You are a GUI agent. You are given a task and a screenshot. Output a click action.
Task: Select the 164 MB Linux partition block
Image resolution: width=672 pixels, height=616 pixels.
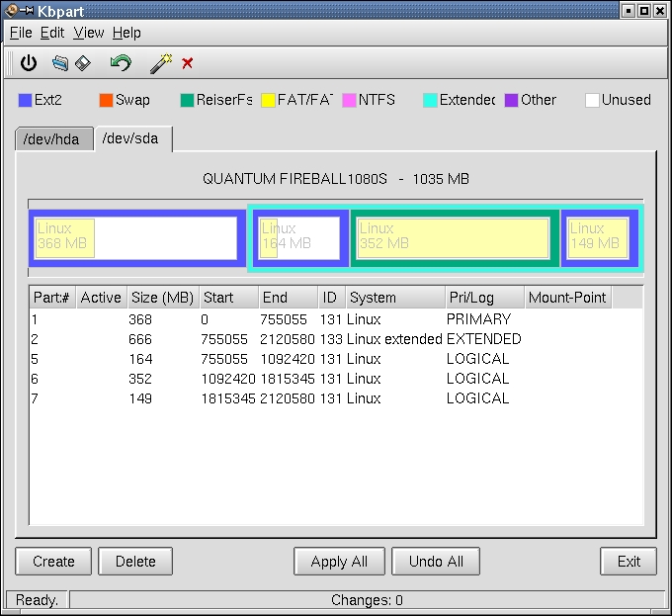click(x=300, y=238)
